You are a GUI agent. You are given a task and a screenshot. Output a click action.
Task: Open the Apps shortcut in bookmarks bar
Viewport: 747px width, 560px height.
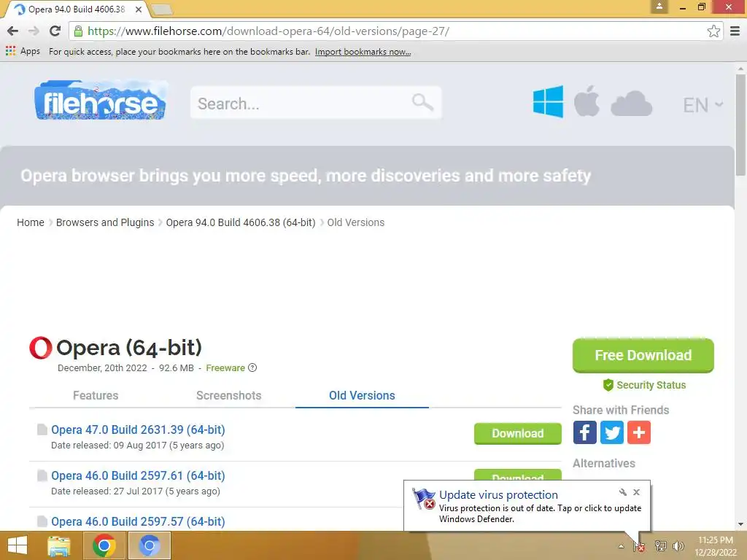(23, 52)
